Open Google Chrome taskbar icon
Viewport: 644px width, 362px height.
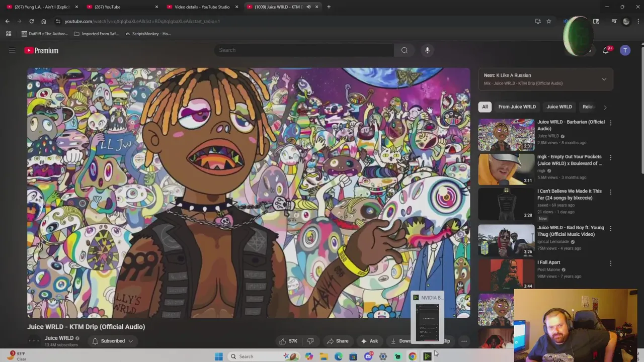tap(413, 356)
